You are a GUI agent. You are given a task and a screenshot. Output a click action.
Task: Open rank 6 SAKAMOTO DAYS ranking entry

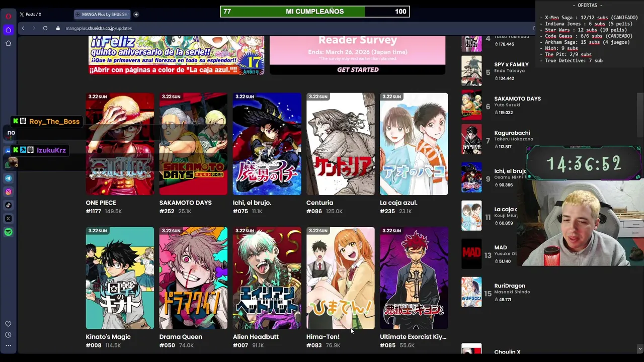(x=517, y=99)
